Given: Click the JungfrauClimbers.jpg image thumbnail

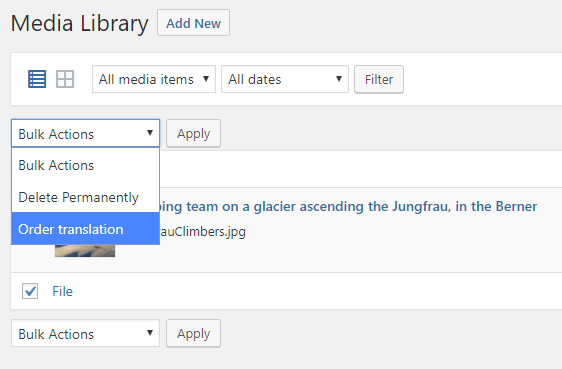Looking at the screenshot, I should [x=85, y=251].
